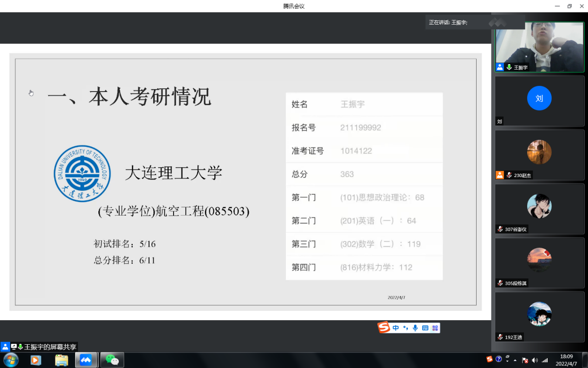This screenshot has height=368, width=588.
Task: Click the taskbar clock showing 18:09
Action: pyautogui.click(x=566, y=360)
